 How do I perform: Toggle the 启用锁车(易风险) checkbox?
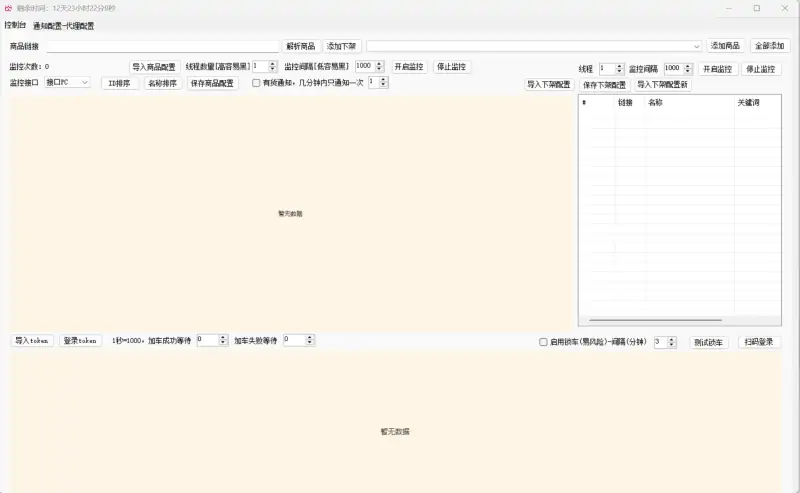[x=543, y=342]
